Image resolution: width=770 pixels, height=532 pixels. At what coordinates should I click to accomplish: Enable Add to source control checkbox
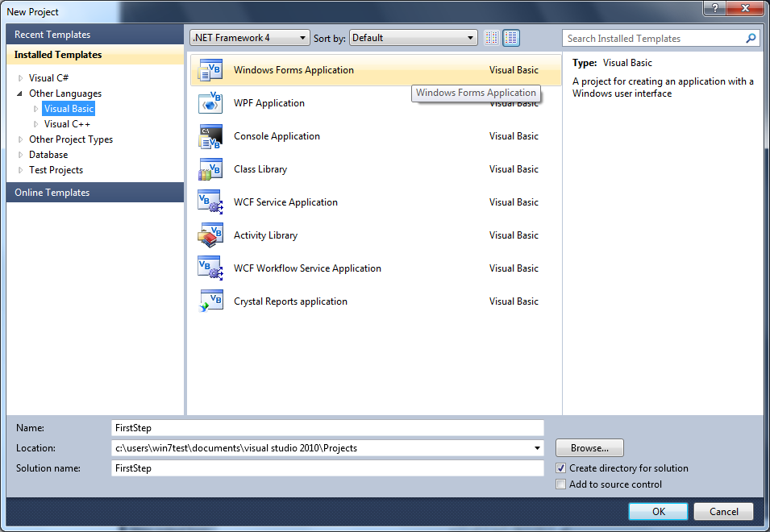tap(561, 484)
